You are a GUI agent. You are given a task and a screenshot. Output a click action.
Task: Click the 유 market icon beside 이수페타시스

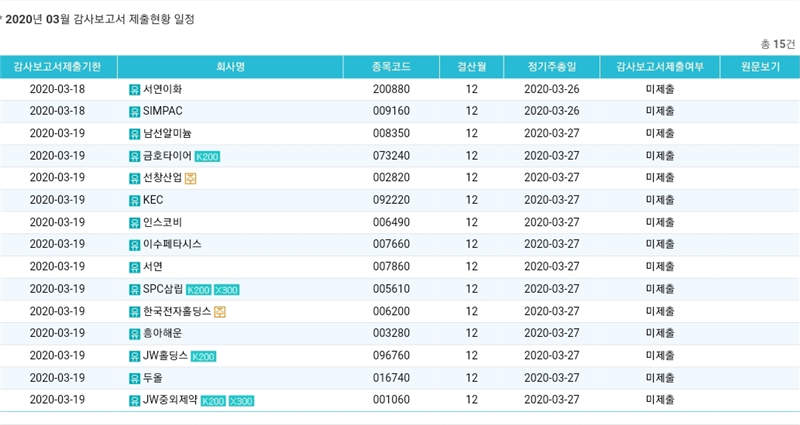134,245
